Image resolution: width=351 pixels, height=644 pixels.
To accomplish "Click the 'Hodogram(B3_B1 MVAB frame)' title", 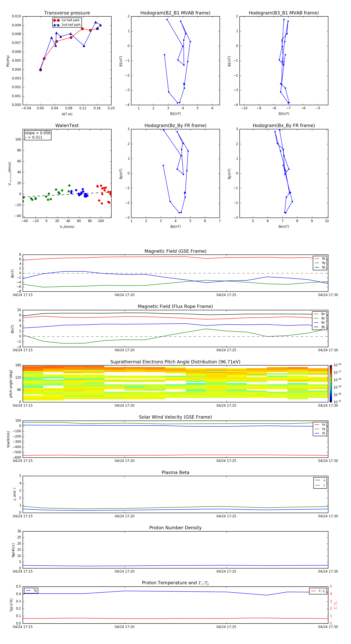I will [x=284, y=13].
